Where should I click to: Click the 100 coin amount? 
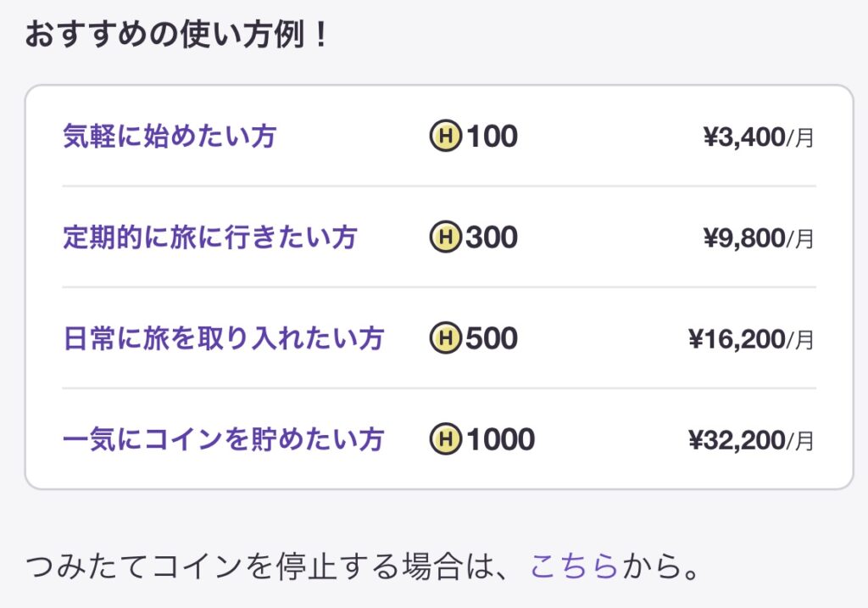coord(492,136)
